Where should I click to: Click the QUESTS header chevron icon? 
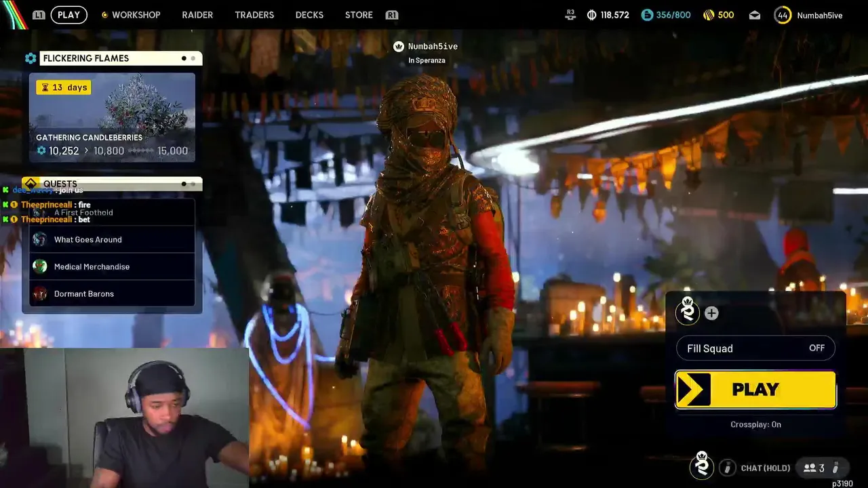[x=31, y=184]
